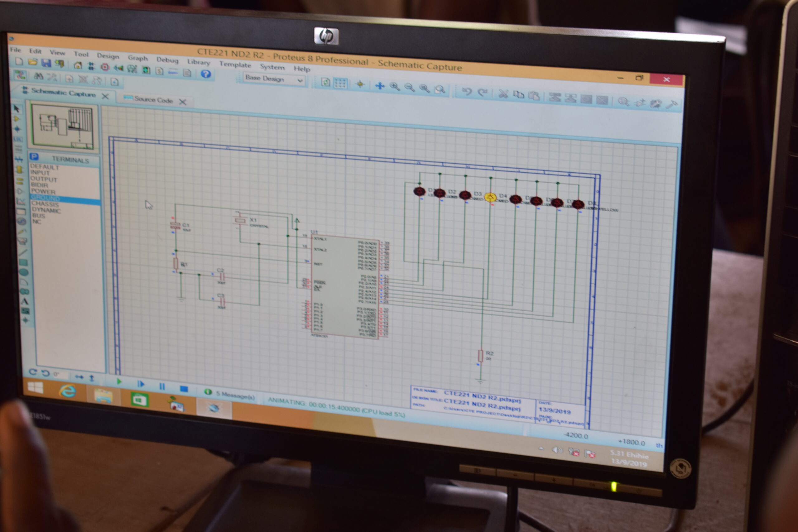The width and height of the screenshot is (798, 532).
Task: Create a new project via New icon
Action: 19,61
